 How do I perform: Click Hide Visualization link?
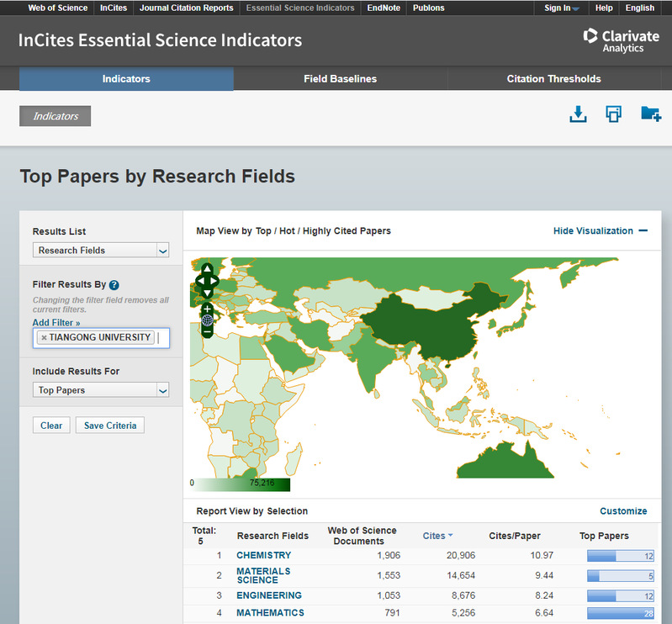click(593, 230)
